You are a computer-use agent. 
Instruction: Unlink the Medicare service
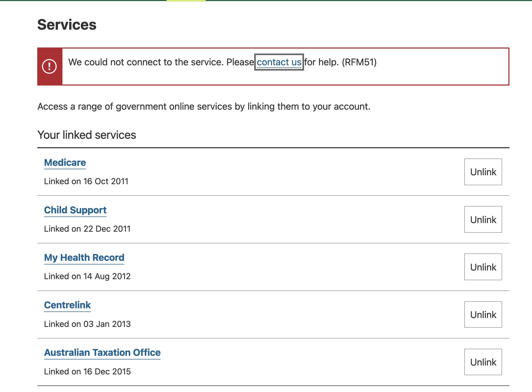[x=483, y=172]
